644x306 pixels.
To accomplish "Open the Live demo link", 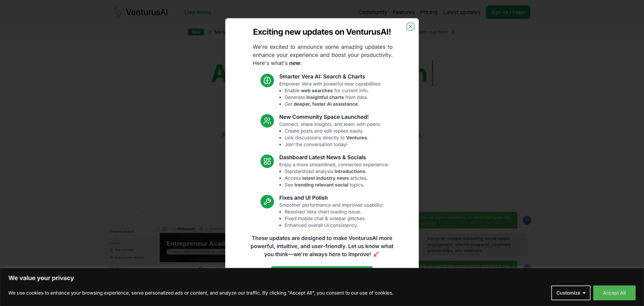I will 198,12.
